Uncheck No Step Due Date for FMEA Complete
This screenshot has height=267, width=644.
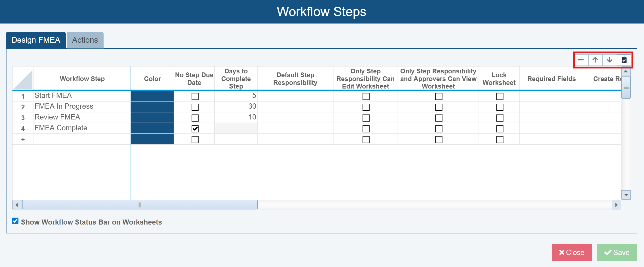click(195, 129)
